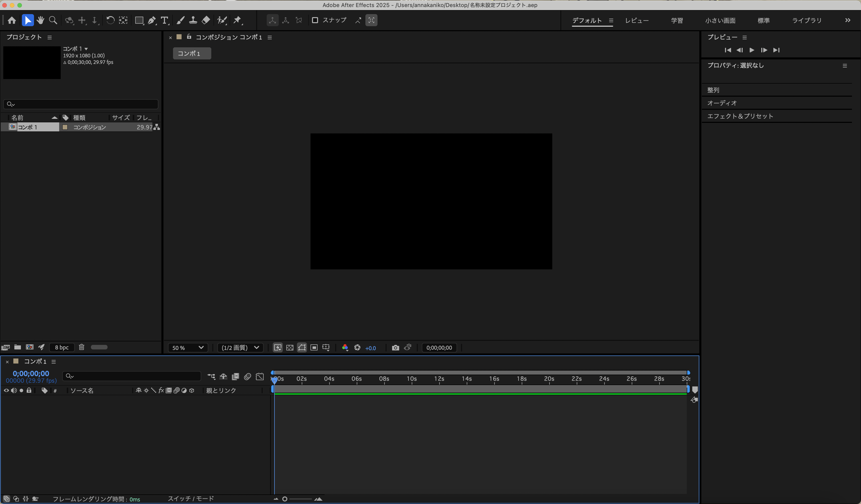Toggle motion blur switch in the timeline
The image size is (861, 504).
[x=248, y=377]
